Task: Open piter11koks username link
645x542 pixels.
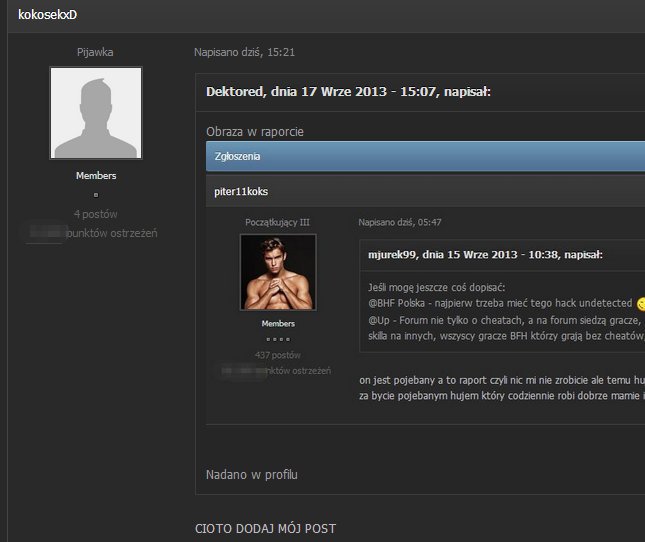Action: pos(241,192)
